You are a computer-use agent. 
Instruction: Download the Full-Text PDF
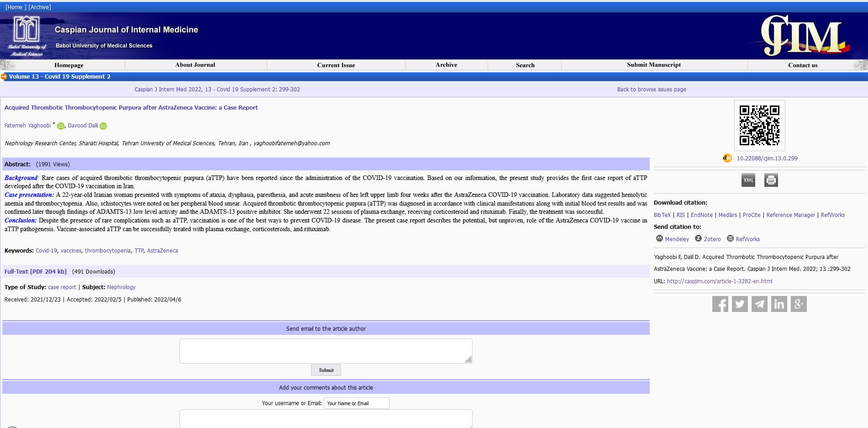(x=36, y=271)
